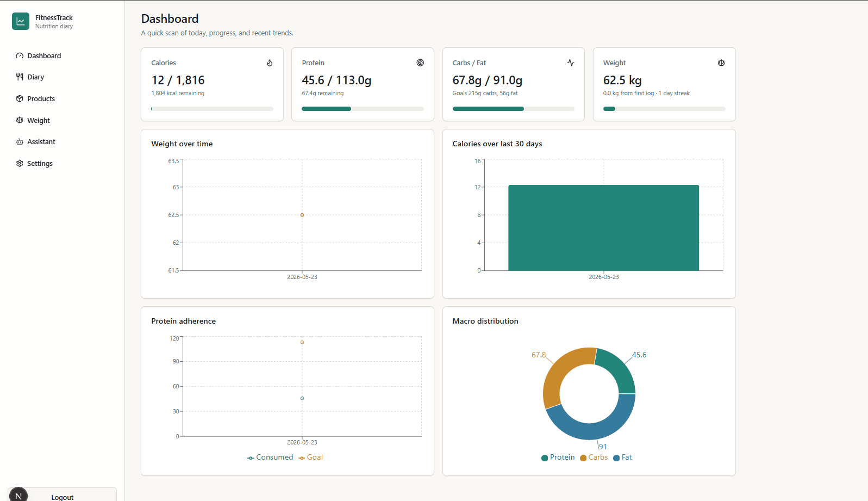The width and height of the screenshot is (868, 501).
Task: Click the 'Macro distribution' chart title
Action: click(485, 321)
